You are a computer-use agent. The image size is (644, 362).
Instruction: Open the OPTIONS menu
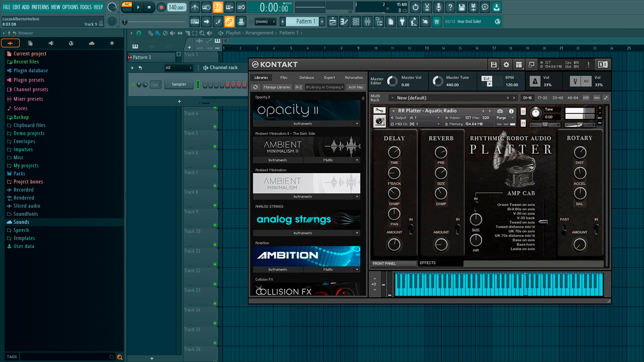click(70, 7)
